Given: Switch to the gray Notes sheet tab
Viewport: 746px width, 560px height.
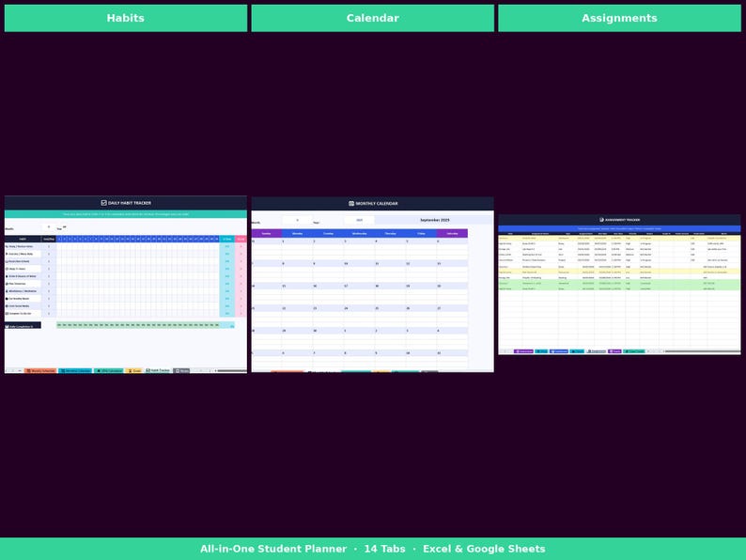Looking at the screenshot, I should (181, 370).
